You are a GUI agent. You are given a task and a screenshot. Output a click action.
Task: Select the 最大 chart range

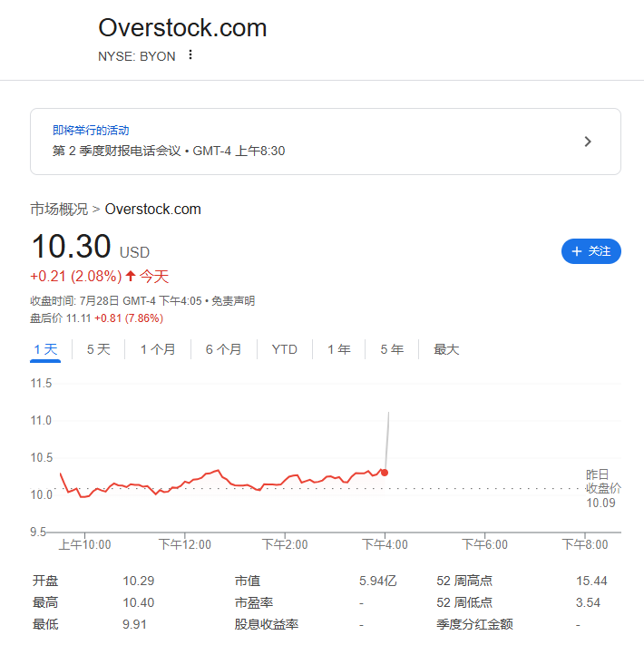click(446, 349)
